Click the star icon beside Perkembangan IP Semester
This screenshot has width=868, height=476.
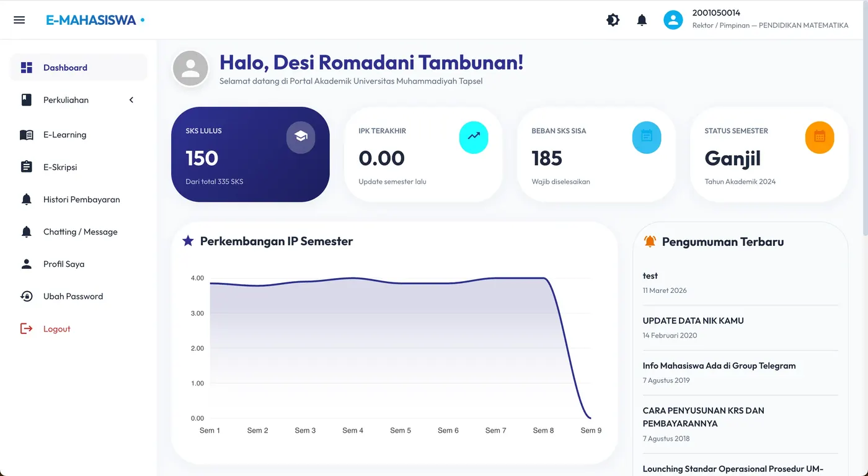[x=188, y=241]
